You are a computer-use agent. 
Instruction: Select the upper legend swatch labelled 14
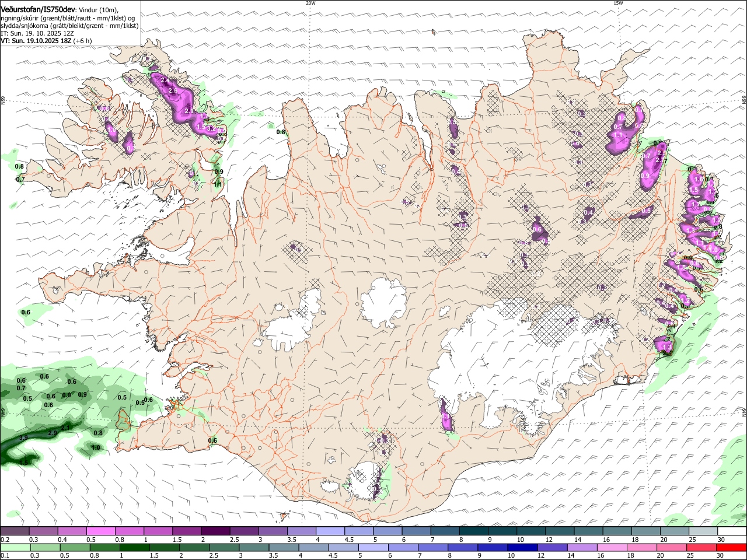pos(588,531)
